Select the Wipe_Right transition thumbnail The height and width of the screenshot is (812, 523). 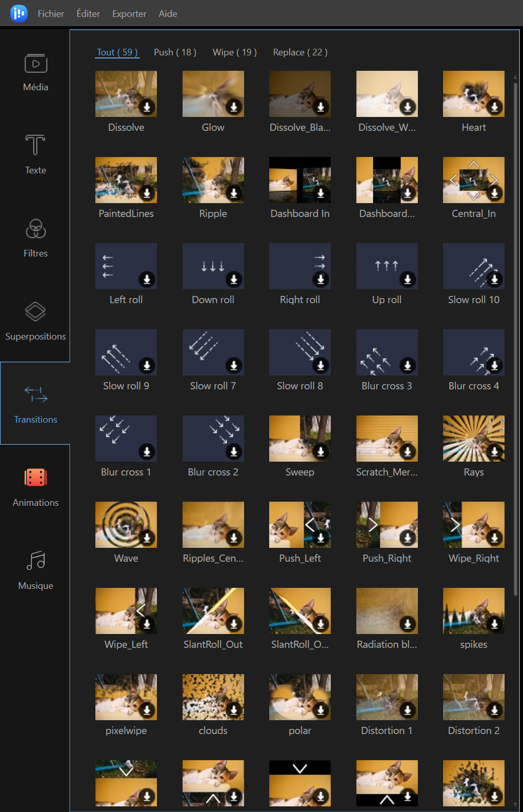coord(474,525)
